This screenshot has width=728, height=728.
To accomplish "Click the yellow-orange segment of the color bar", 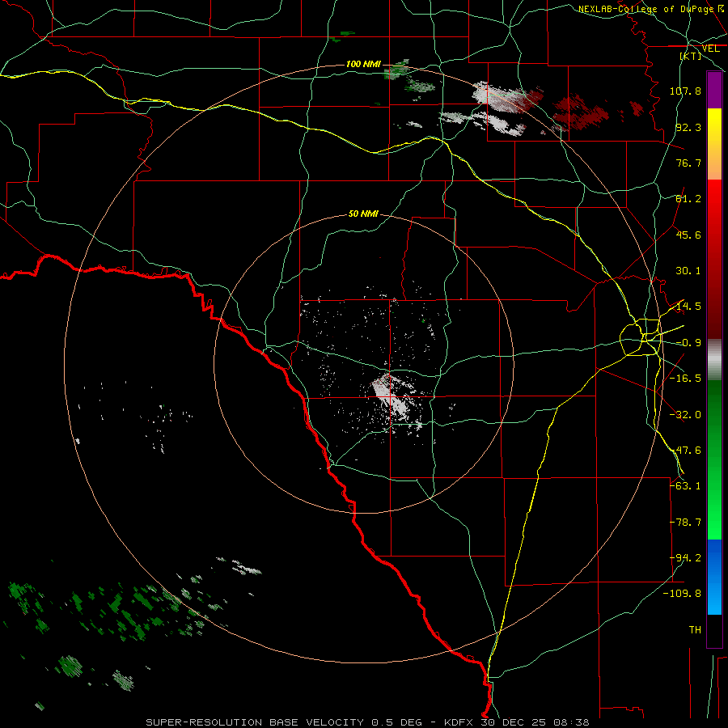I will [714, 144].
